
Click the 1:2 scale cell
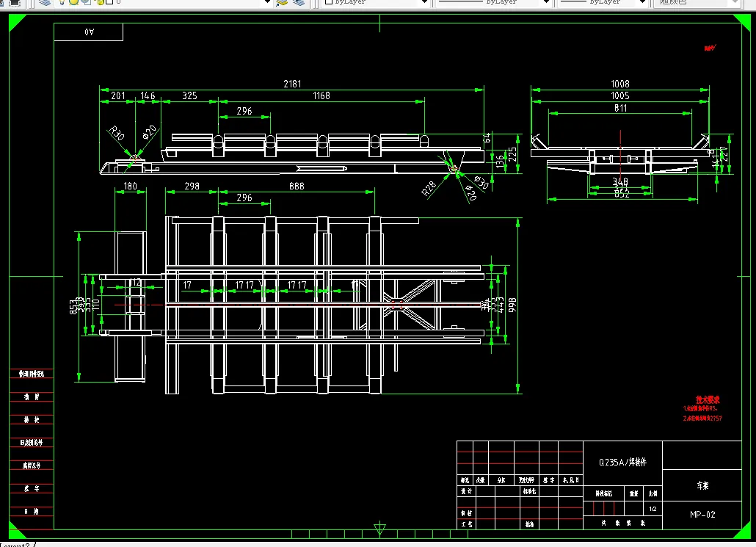(x=653, y=509)
